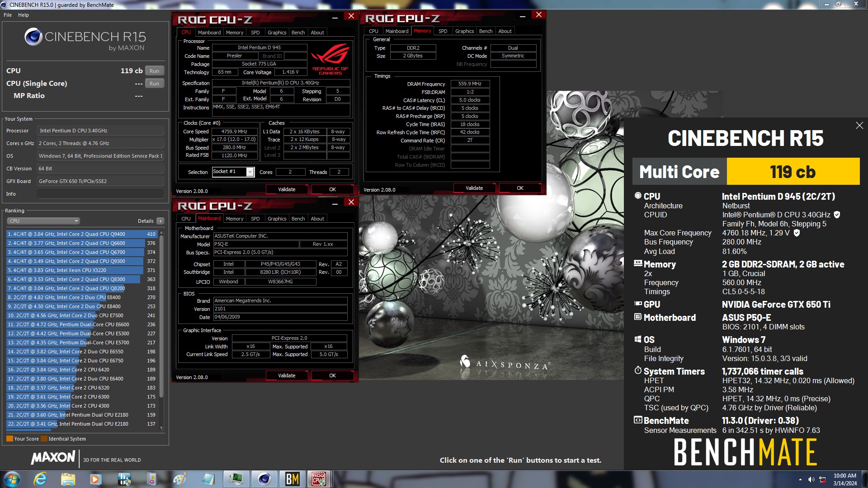
Task: Open the HWiNFO taskbar icon
Action: tap(124, 479)
